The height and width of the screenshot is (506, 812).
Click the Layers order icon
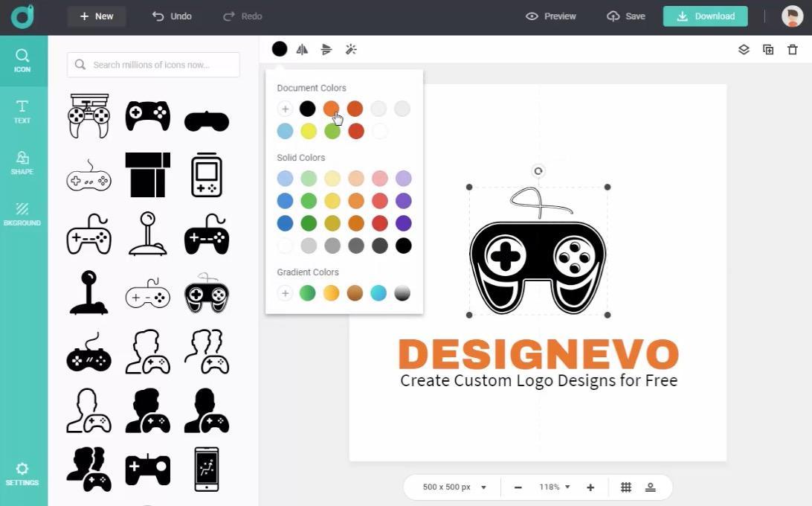[744, 49]
